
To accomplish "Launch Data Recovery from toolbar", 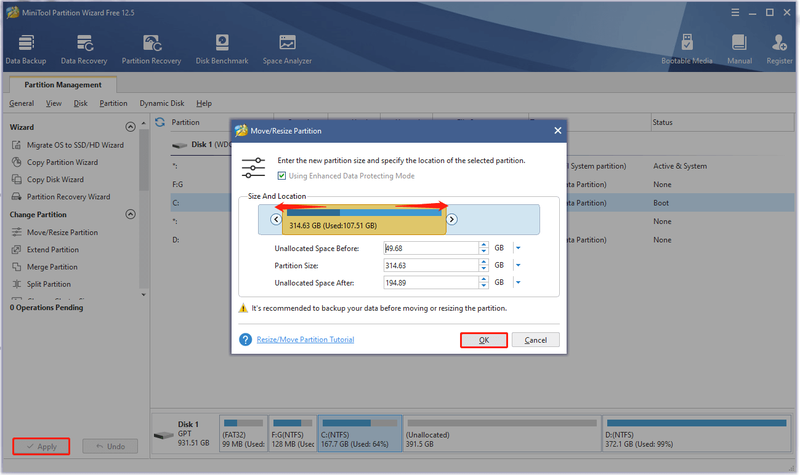I will tap(84, 49).
